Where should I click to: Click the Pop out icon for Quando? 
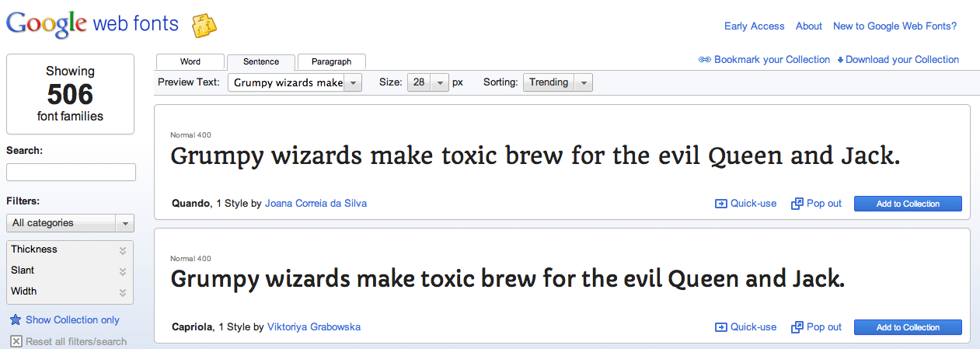click(x=797, y=204)
